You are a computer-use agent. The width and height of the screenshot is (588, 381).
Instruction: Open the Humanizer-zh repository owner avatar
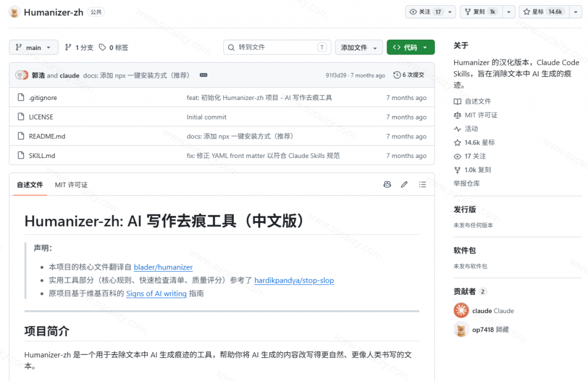14,12
